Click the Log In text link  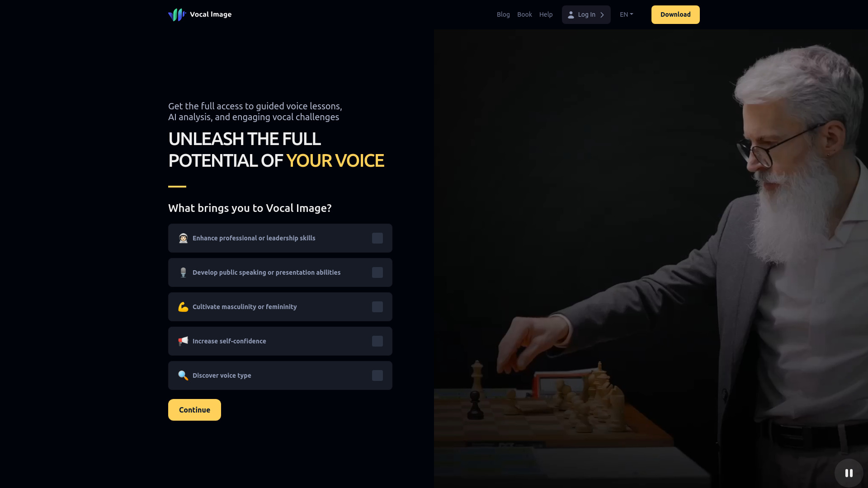[x=587, y=14]
